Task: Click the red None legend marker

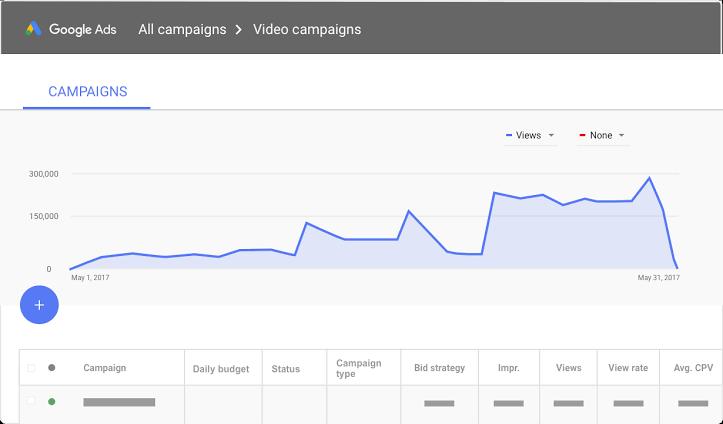Action: [x=583, y=136]
